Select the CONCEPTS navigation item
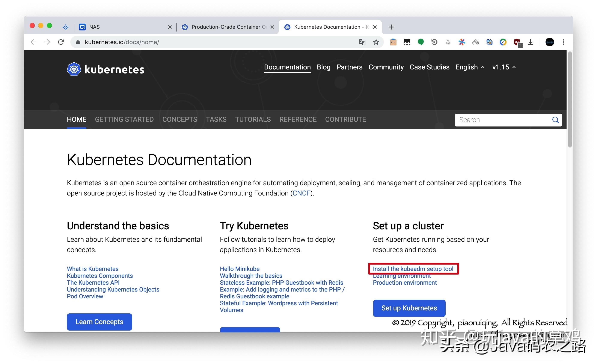 point(179,119)
